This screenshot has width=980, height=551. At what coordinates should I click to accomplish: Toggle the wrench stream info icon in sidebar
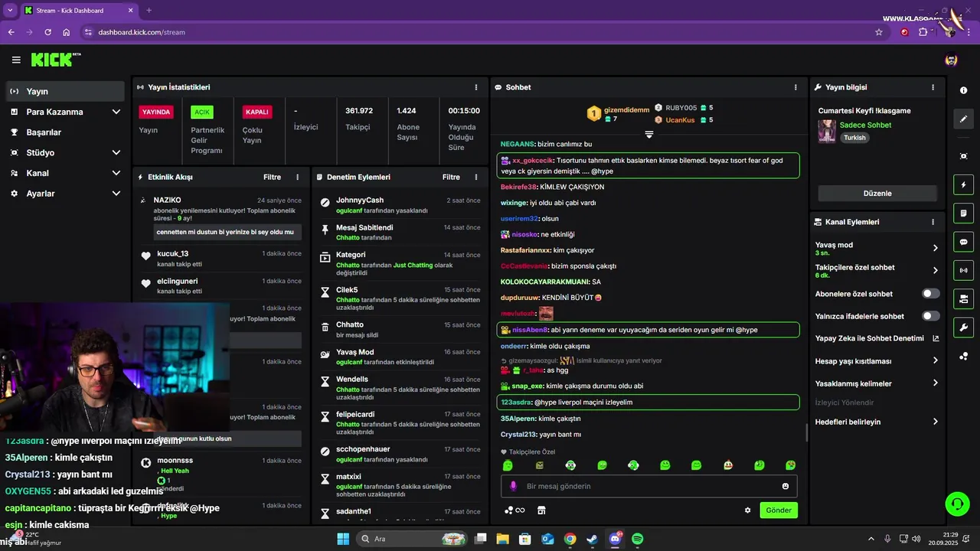(x=963, y=328)
